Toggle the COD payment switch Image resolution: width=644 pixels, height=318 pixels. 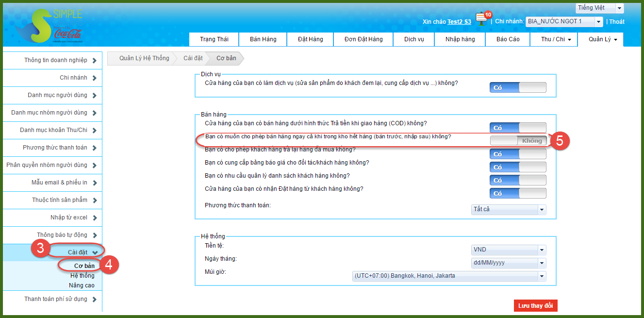click(518, 128)
